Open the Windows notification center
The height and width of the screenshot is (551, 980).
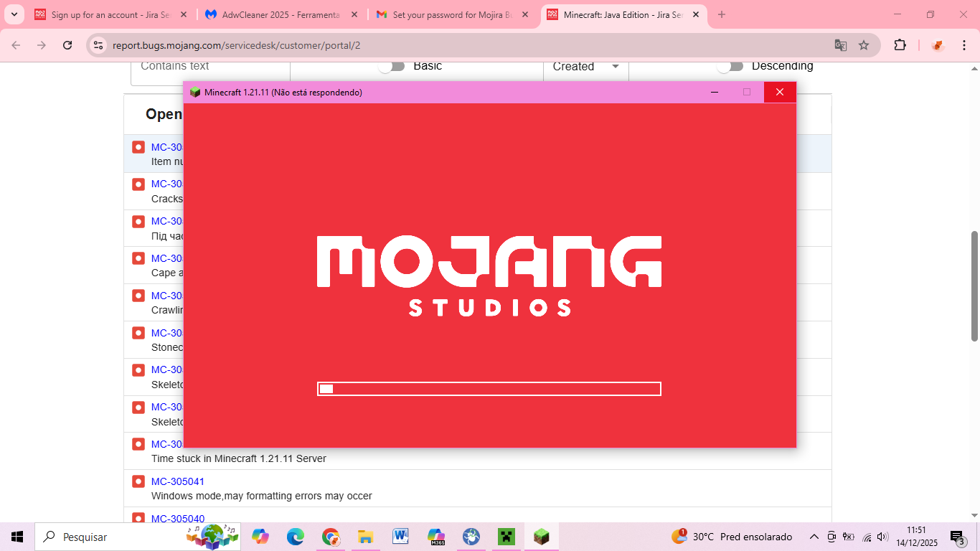(958, 537)
